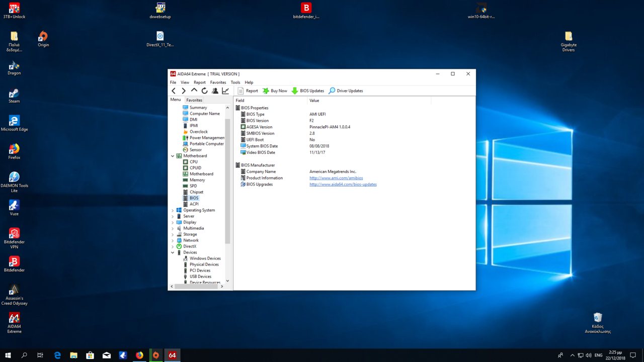
Task: Select Overclock tree item
Action: click(x=198, y=132)
